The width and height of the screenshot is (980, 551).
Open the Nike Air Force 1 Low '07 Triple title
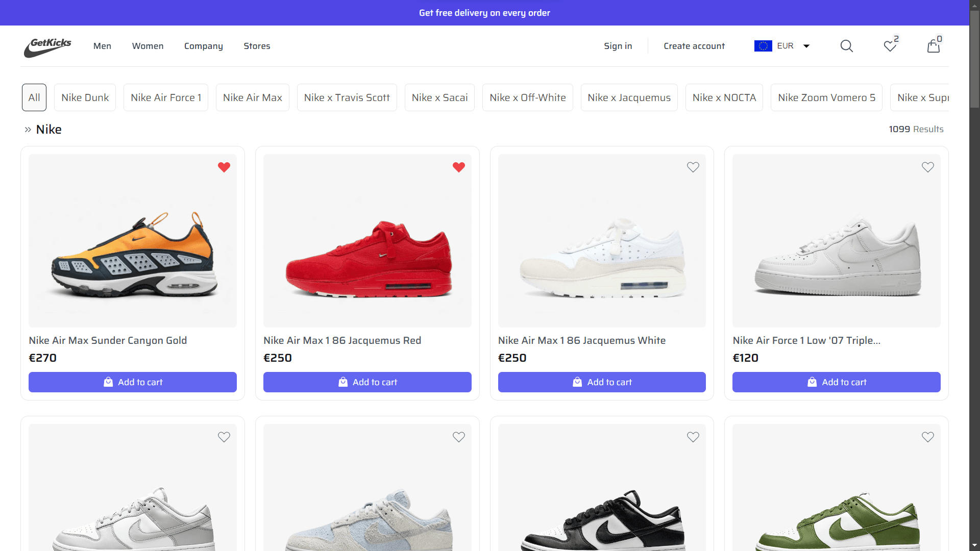(x=806, y=340)
